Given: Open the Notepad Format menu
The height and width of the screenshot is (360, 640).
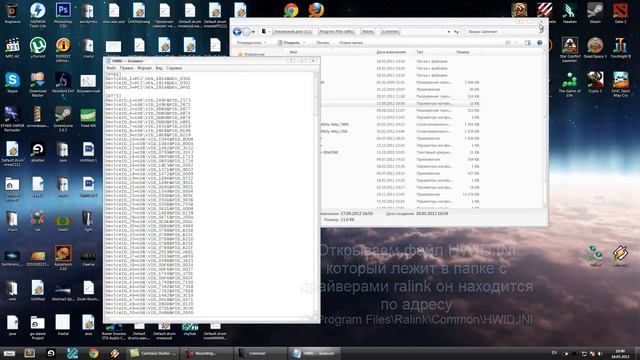Looking at the screenshot, I should [x=144, y=68].
